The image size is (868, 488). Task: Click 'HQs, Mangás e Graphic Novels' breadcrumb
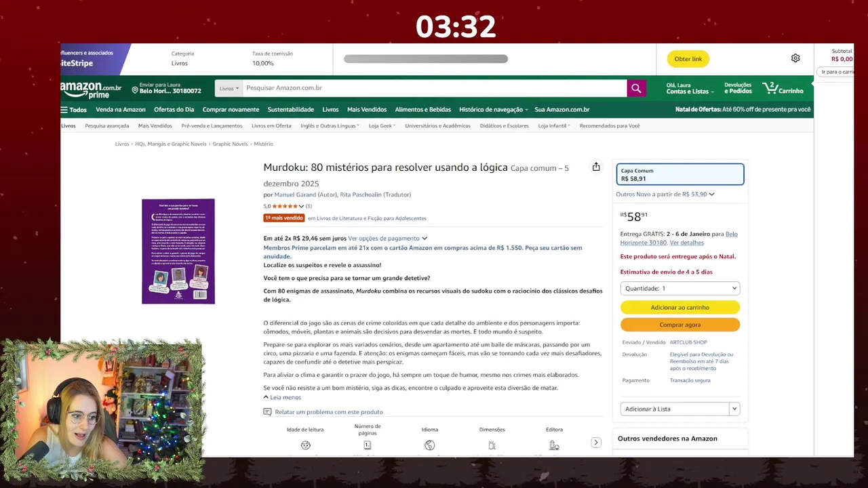pyautogui.click(x=170, y=144)
